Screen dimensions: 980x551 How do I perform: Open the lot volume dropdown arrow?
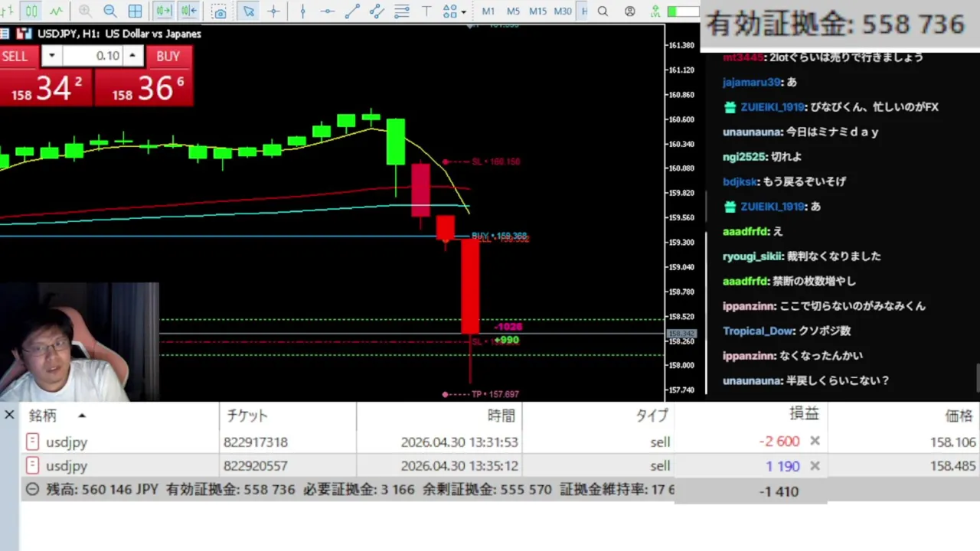51,56
